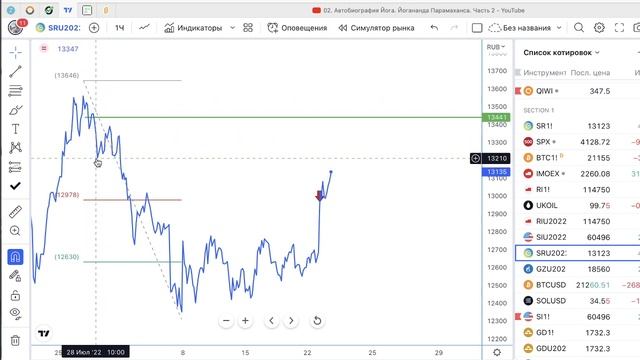Start Симулятор рынка replay mode
The height and width of the screenshot is (360, 640).
[376, 28]
